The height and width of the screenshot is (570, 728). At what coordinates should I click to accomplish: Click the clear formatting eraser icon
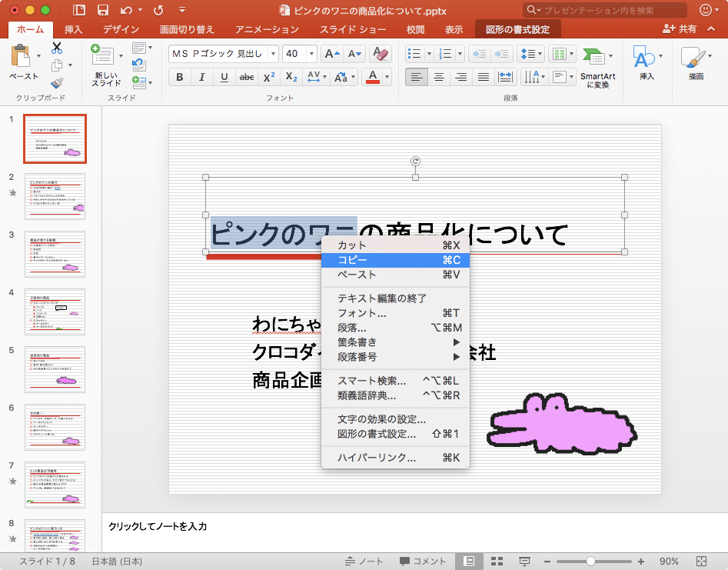380,54
